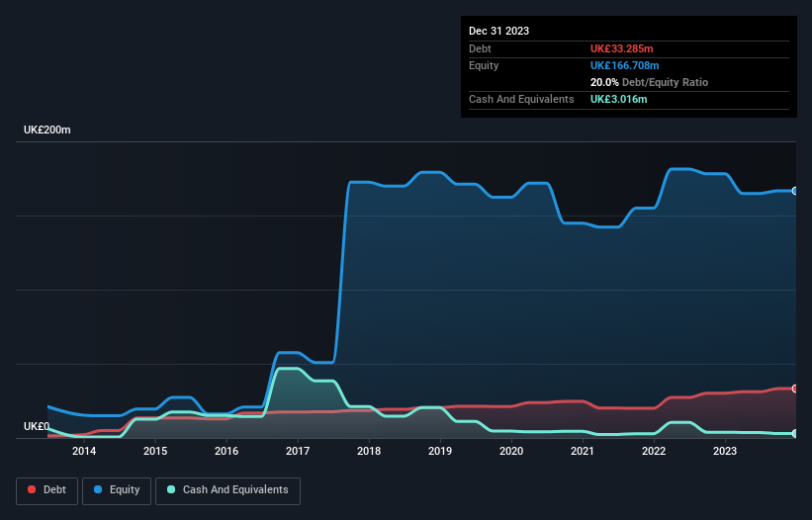Click the UK£166.708m equity value
Image resolution: width=812 pixels, height=520 pixels.
[624, 65]
